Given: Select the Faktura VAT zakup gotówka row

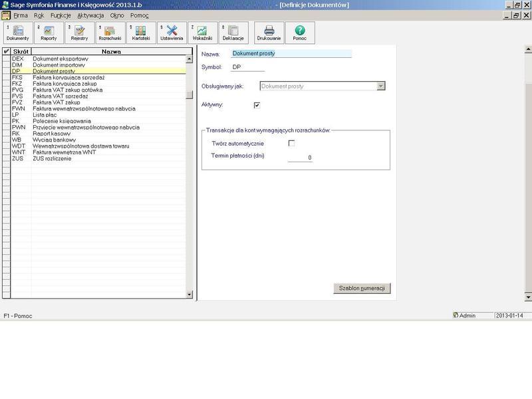Looking at the screenshot, I should (x=98, y=90).
